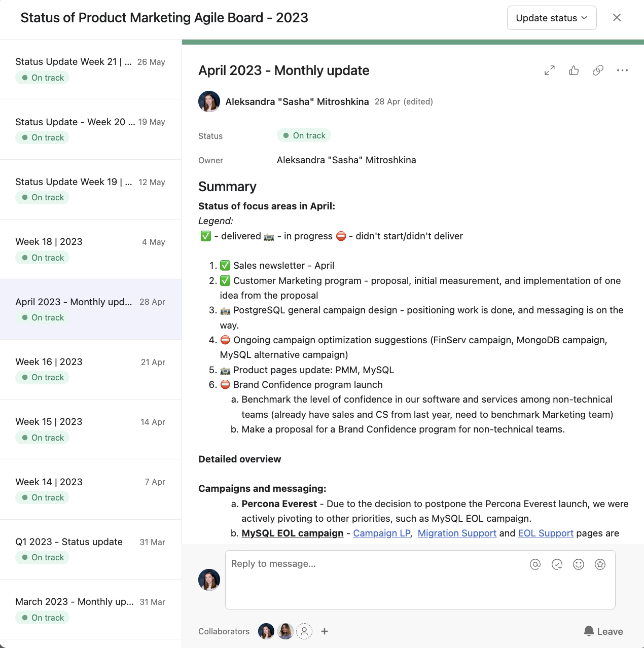Click the Reply to message field
Image resolution: width=644 pixels, height=648 pixels.
point(375,578)
